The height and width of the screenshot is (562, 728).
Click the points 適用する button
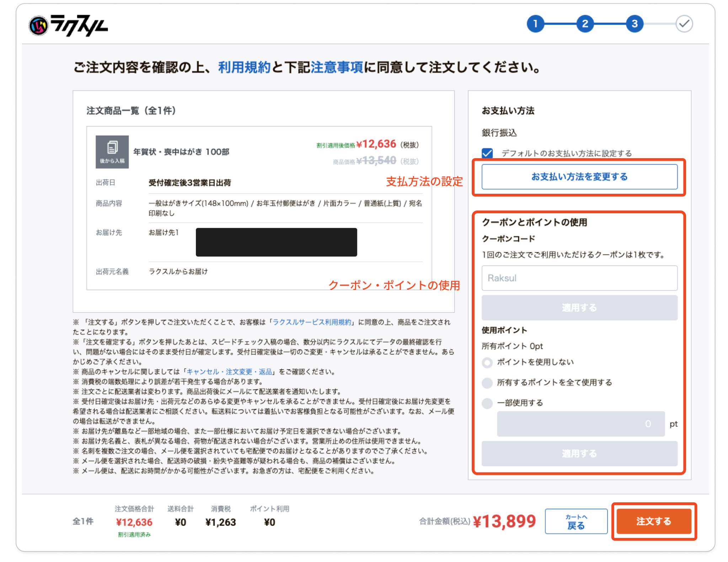(579, 453)
